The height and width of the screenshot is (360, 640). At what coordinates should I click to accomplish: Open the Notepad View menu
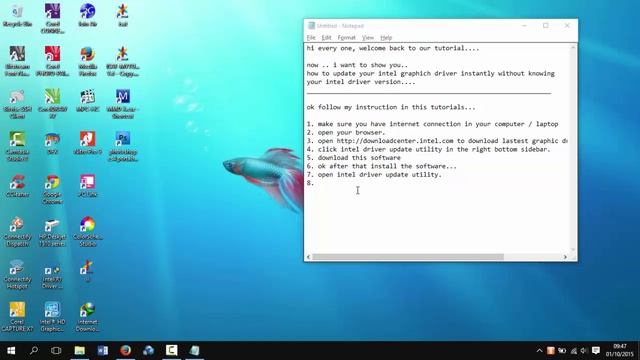(368, 38)
